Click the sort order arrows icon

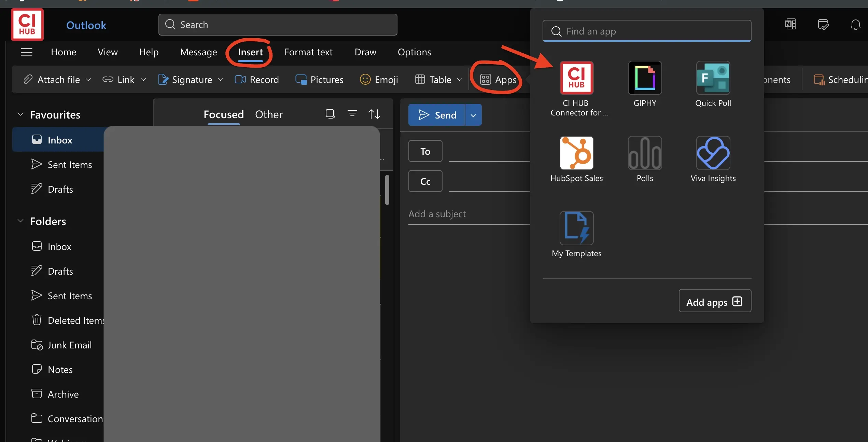coord(374,114)
